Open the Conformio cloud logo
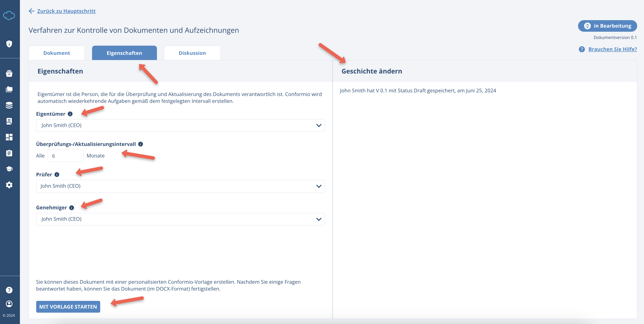The width and height of the screenshot is (644, 324). tap(9, 15)
